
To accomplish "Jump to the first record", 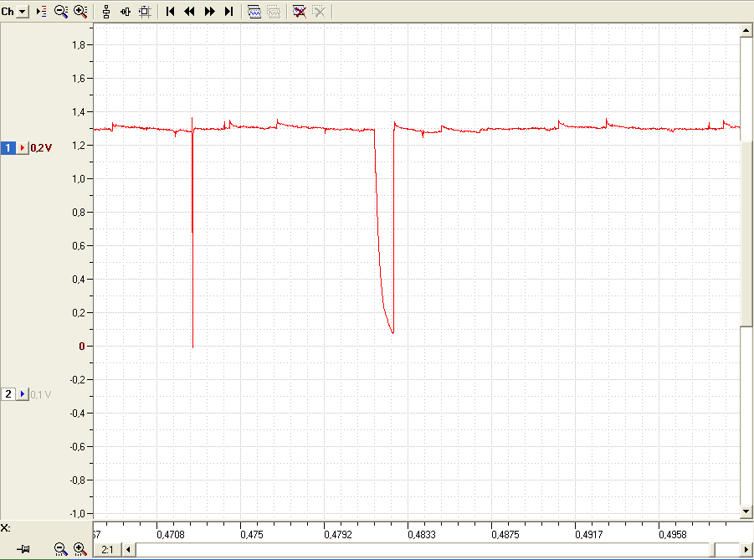I will coord(170,12).
